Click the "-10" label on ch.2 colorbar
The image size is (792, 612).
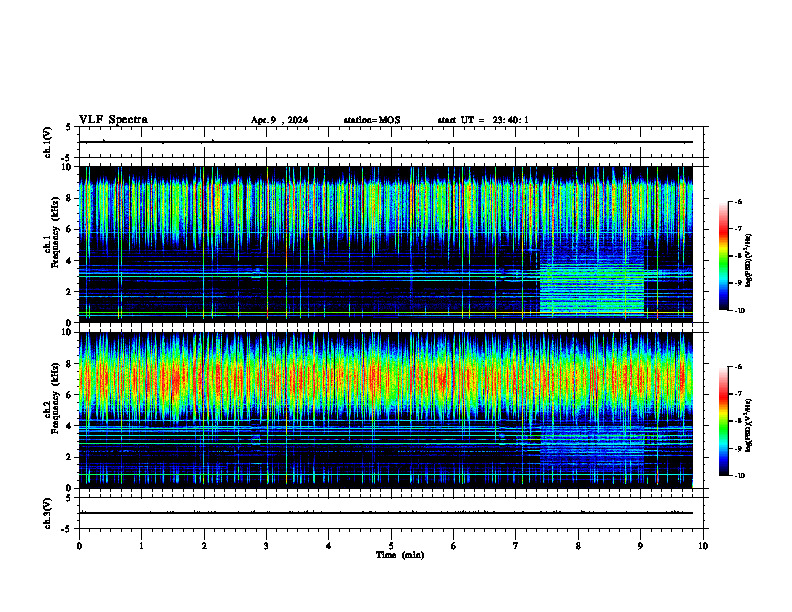pos(739,476)
